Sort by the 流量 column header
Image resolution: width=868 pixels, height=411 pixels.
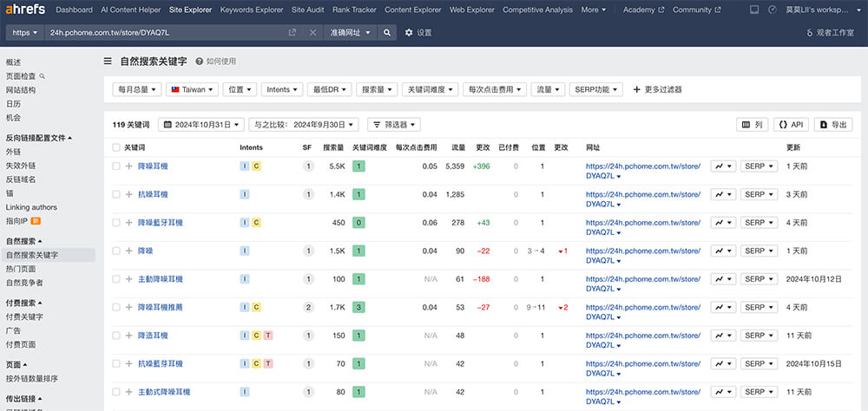(x=458, y=147)
